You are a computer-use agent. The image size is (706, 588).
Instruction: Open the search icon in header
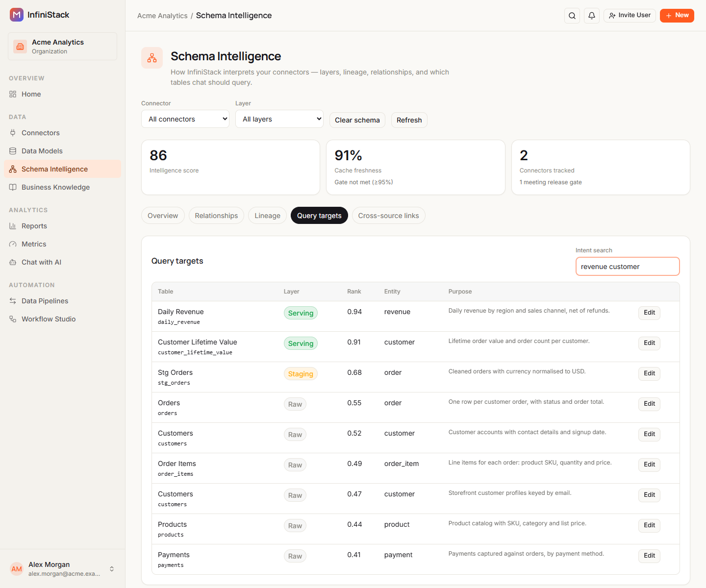(x=572, y=16)
